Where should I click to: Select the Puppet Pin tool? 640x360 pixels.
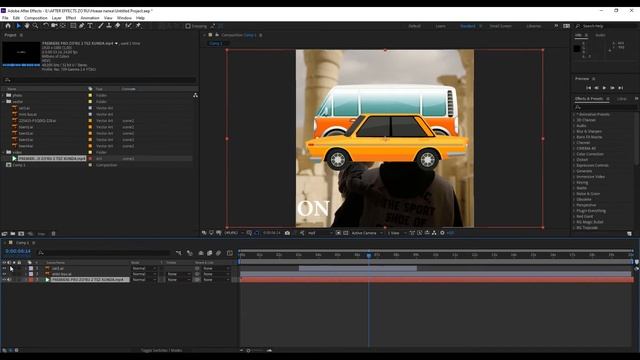138,26
